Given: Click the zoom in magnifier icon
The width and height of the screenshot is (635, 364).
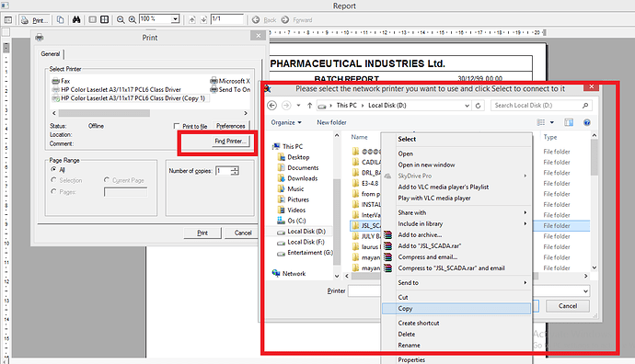Looking at the screenshot, I should pyautogui.click(x=132, y=19).
